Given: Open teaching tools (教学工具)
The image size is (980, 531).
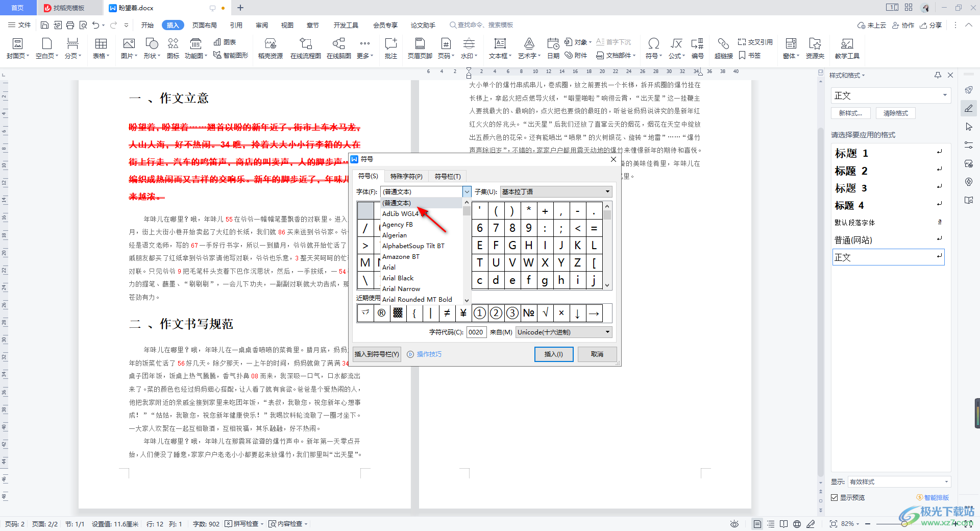Looking at the screenshot, I should 847,49.
